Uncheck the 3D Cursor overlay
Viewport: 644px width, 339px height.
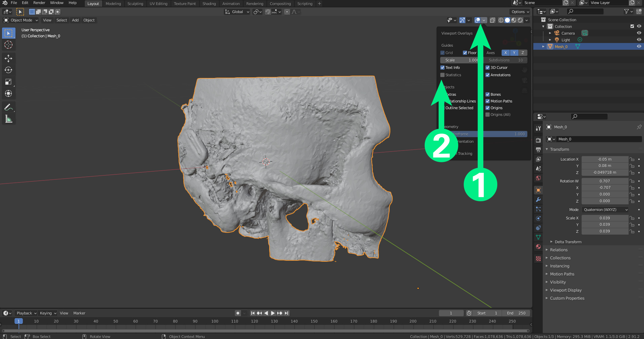(x=488, y=68)
